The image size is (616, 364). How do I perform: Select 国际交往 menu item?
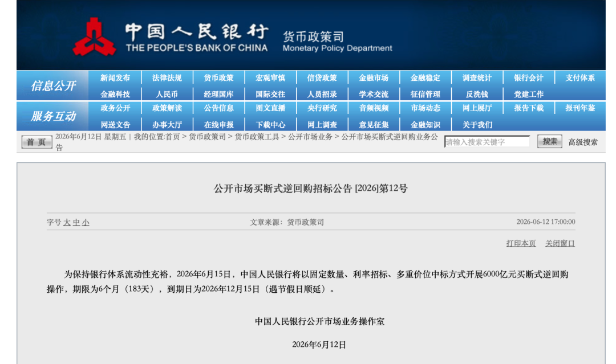click(x=270, y=95)
